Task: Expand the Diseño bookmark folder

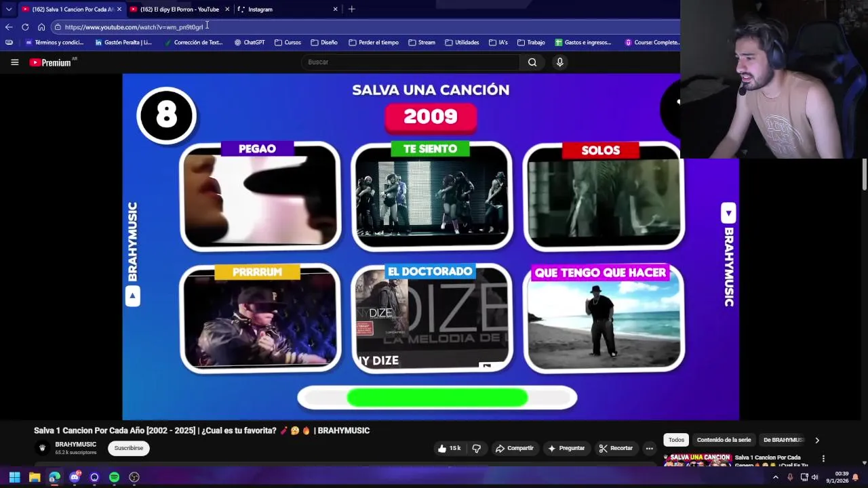Action: [323, 42]
